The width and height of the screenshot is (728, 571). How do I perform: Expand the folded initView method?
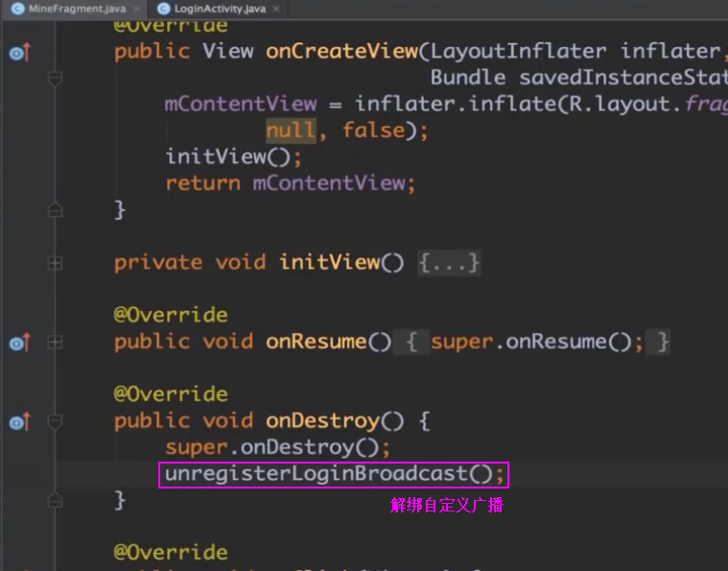[55, 264]
